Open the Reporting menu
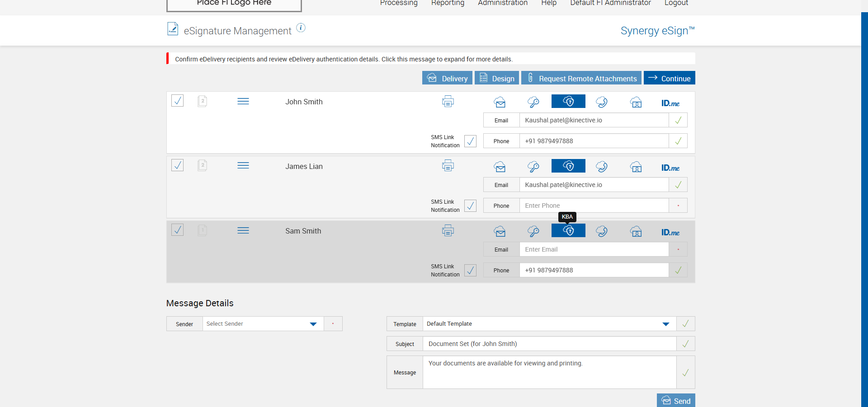This screenshot has width=868, height=407. pyautogui.click(x=448, y=3)
